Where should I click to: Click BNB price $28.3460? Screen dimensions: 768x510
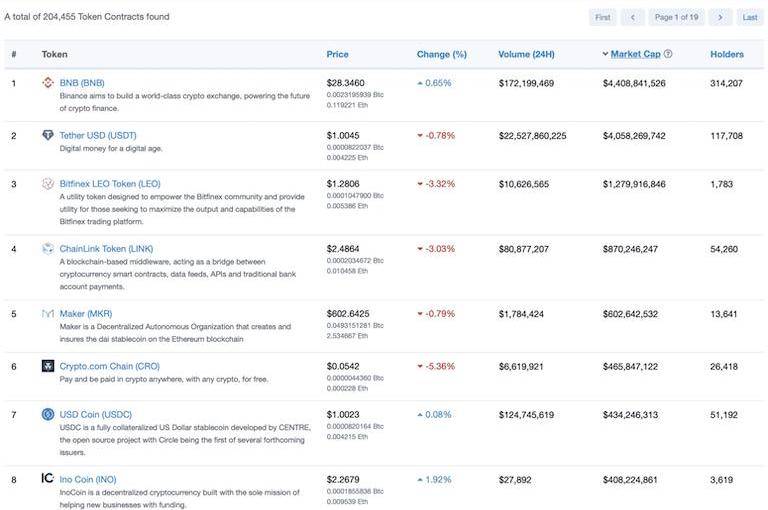click(345, 83)
